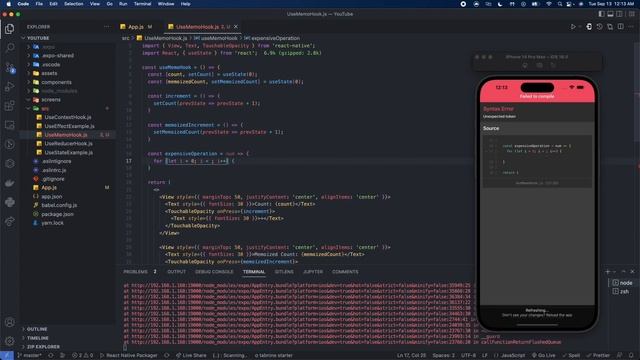
Task: Close the terminal panel
Action: click(632, 271)
